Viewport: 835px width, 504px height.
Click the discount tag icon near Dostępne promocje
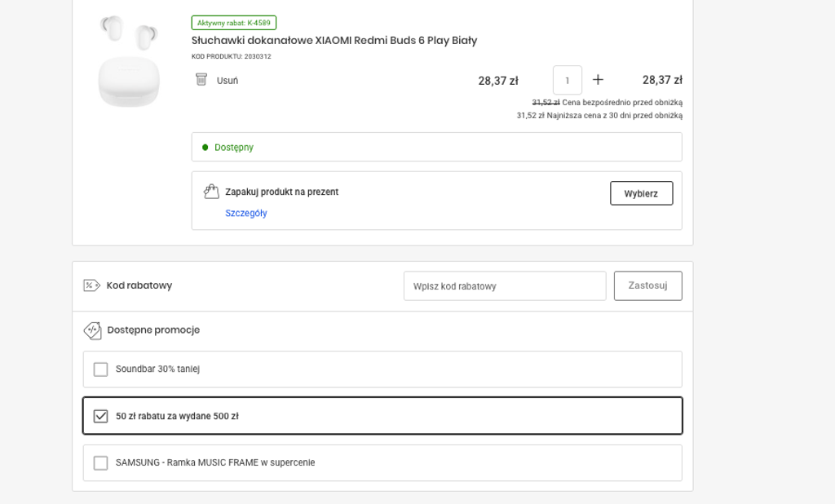92,330
